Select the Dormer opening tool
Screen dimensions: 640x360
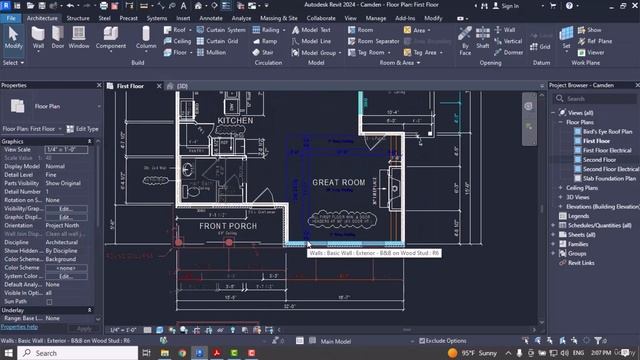(509, 53)
